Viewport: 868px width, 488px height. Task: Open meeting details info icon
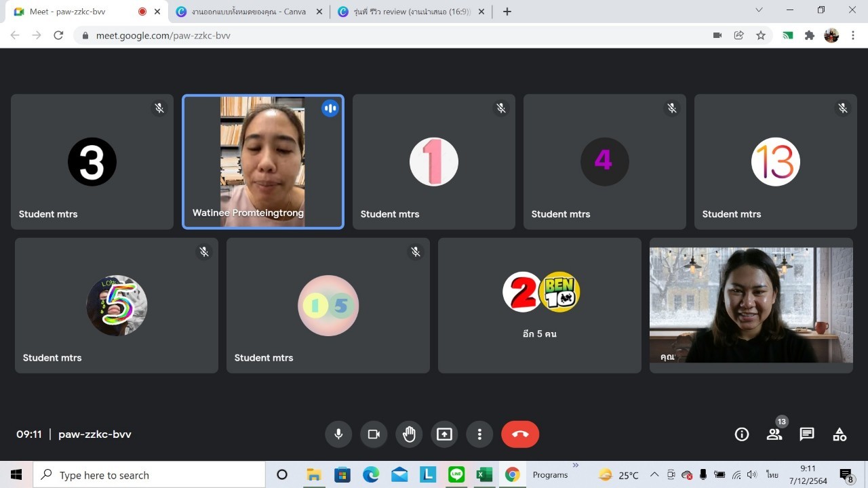742,434
